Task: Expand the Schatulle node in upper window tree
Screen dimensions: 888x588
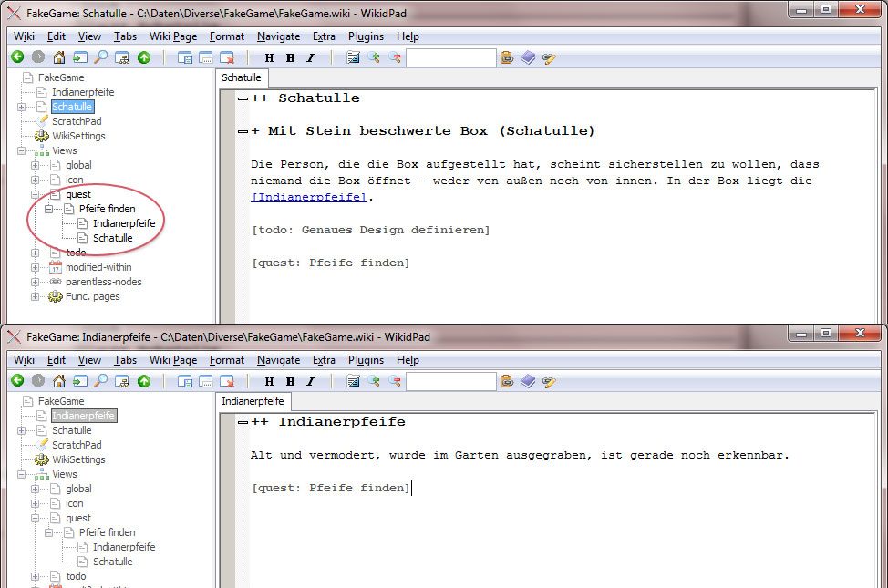Action: [x=21, y=107]
